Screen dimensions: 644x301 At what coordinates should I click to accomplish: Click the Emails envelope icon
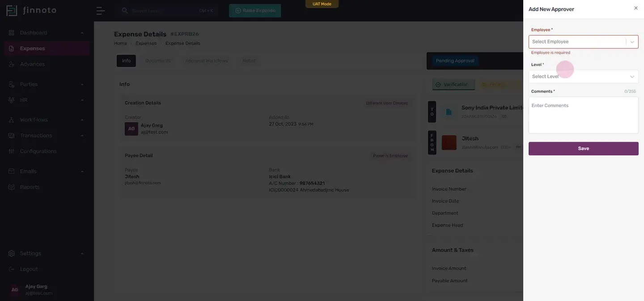pyautogui.click(x=12, y=171)
